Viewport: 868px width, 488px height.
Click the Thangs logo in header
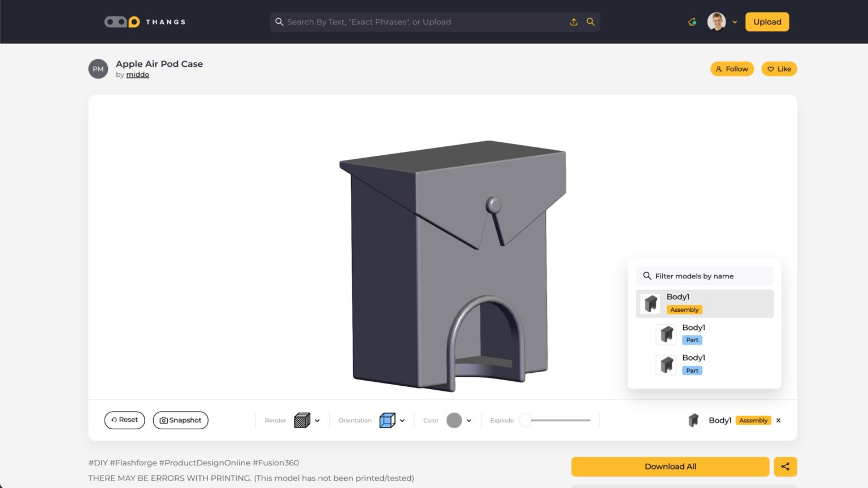(x=144, y=21)
